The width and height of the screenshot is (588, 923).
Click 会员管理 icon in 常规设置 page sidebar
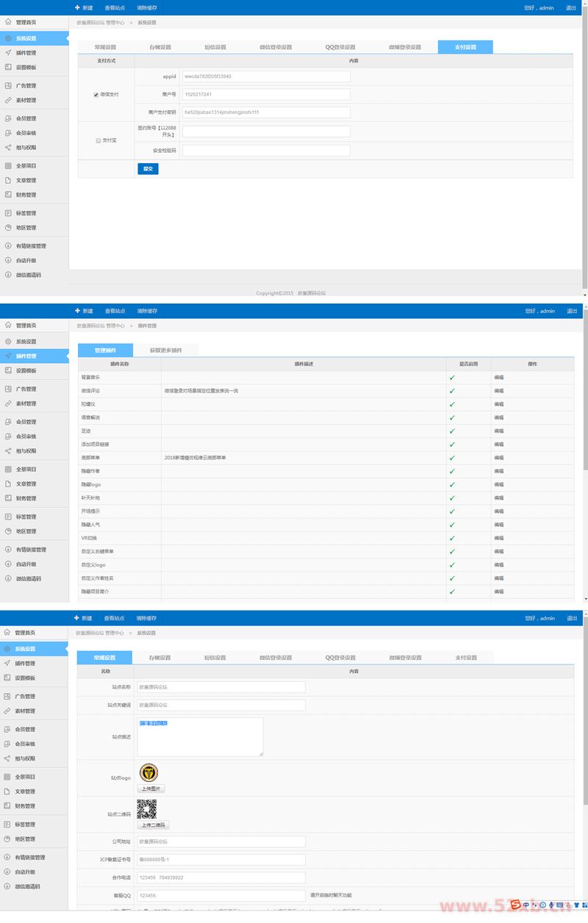point(8,730)
